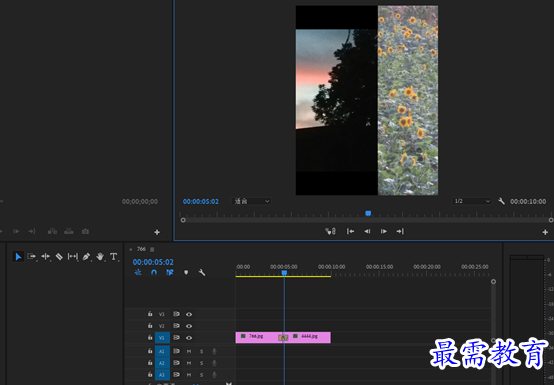The image size is (554, 385).
Task: Click the timeline panel timecode 00:00:05:02
Action: [153, 262]
